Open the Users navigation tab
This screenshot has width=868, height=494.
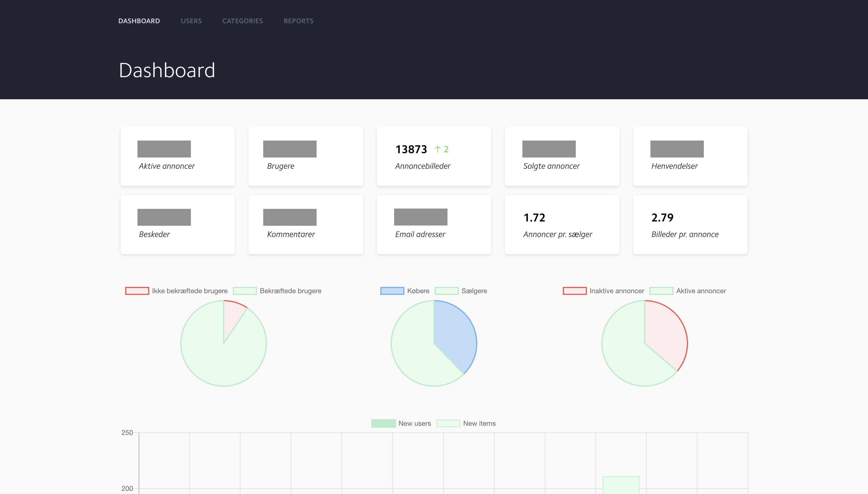191,21
